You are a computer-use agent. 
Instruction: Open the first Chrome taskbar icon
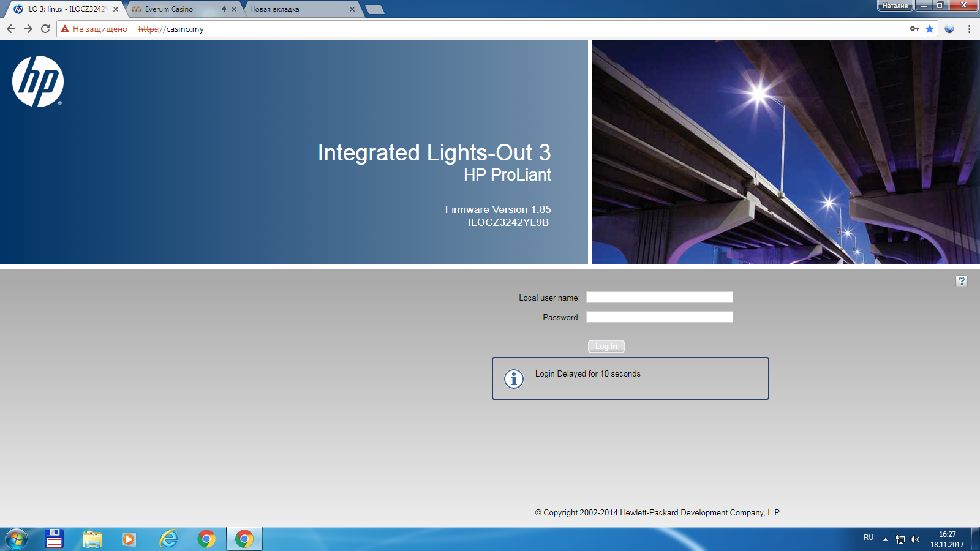point(206,539)
